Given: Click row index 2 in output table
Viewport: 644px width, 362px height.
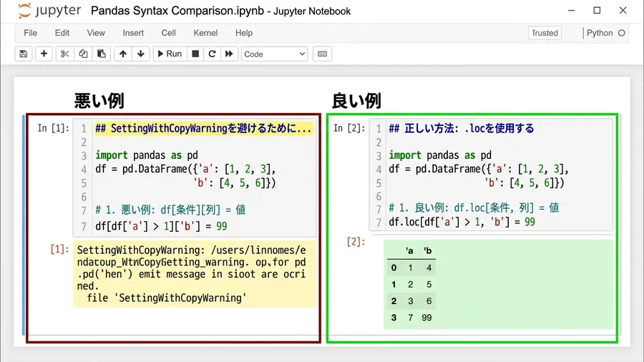Looking at the screenshot, I should (x=394, y=301).
